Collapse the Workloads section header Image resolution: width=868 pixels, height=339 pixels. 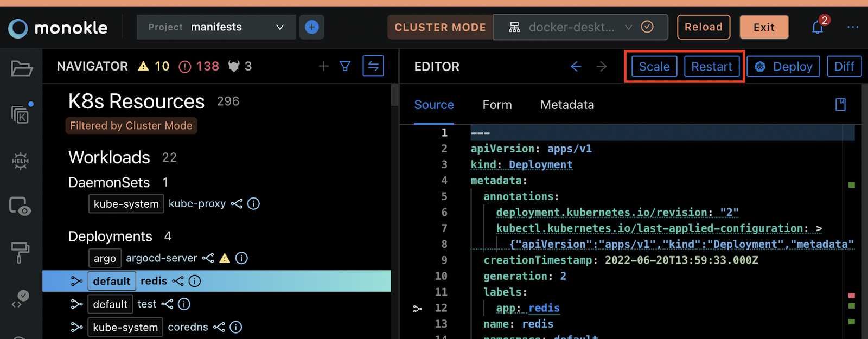pos(110,157)
